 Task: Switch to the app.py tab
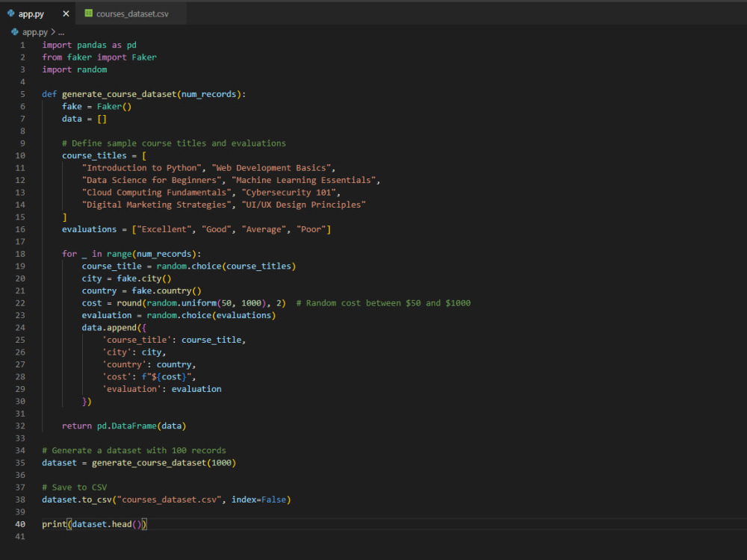31,13
